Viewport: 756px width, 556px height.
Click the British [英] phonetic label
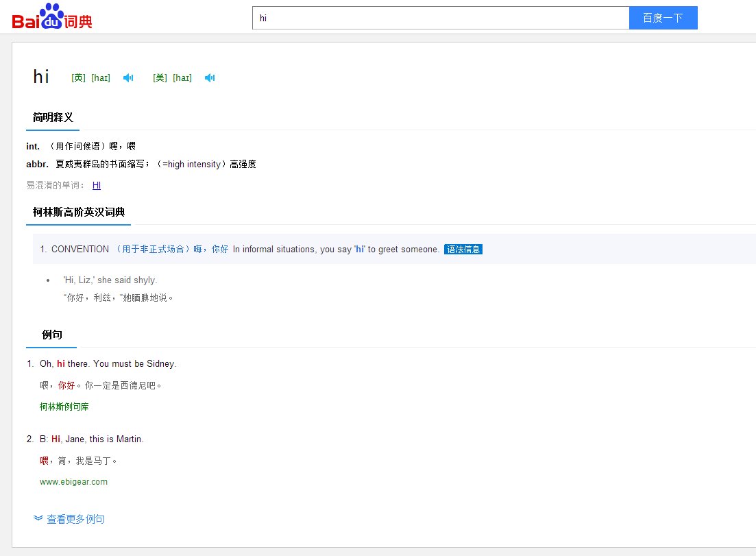tap(78, 78)
